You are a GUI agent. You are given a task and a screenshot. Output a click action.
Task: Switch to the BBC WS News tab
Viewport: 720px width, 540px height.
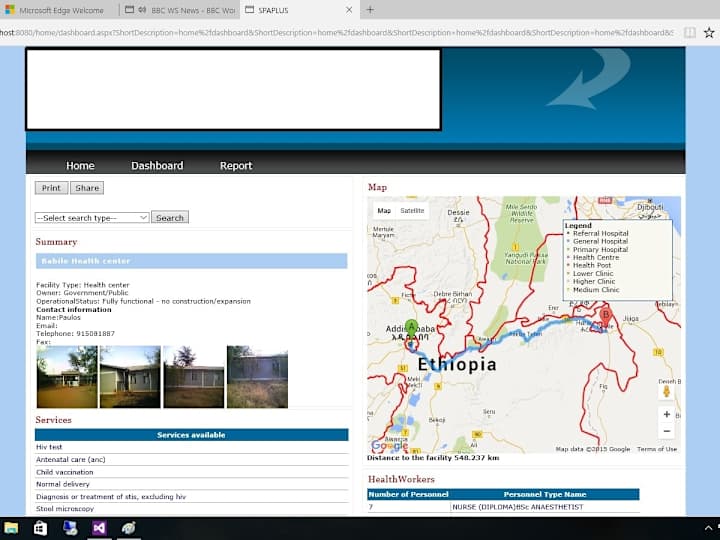(180, 10)
